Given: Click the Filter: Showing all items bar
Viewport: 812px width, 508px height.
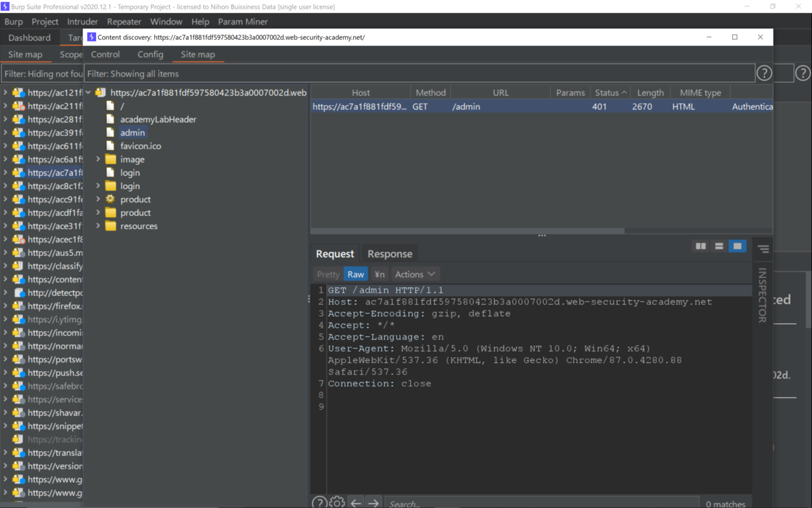Looking at the screenshot, I should tap(420, 73).
